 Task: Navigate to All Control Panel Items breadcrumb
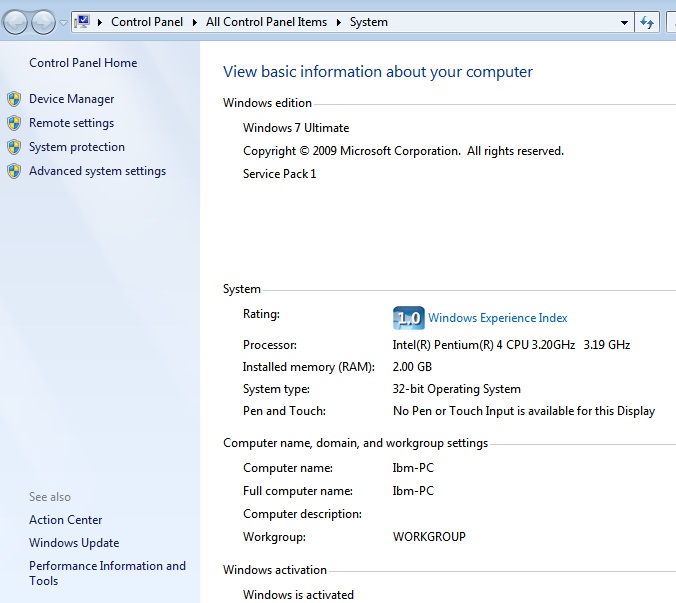tap(266, 22)
